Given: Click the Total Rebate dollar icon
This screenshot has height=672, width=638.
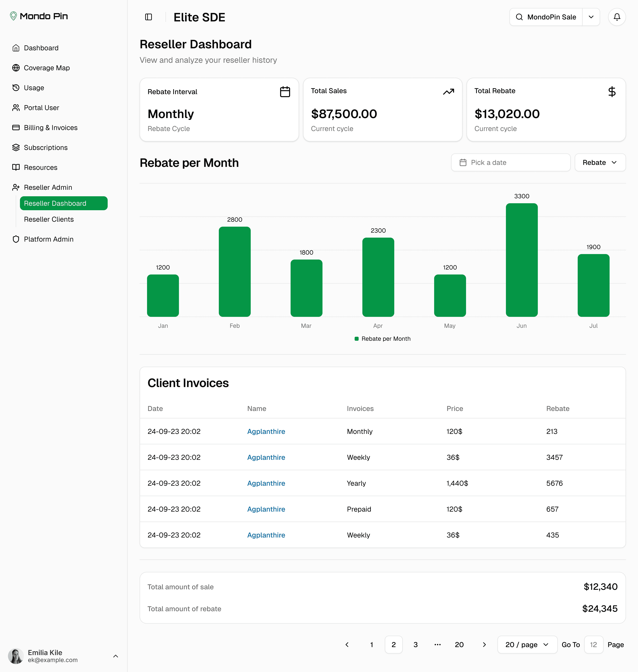Looking at the screenshot, I should tap(611, 91).
